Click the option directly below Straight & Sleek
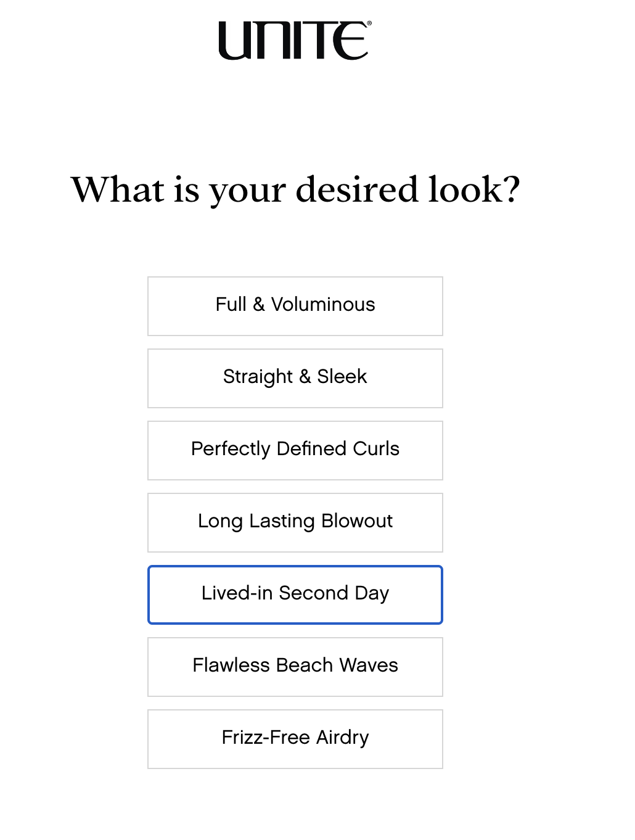This screenshot has height=840, width=635. point(295,450)
